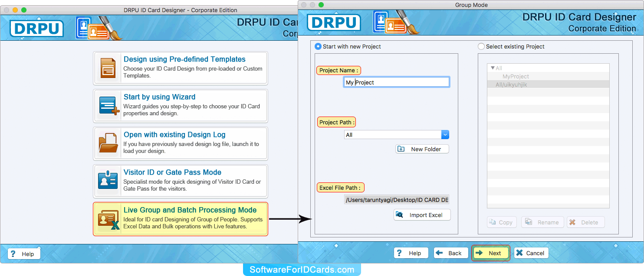644x276 pixels.
Task: Click the Delete cross icon
Action: (x=572, y=222)
